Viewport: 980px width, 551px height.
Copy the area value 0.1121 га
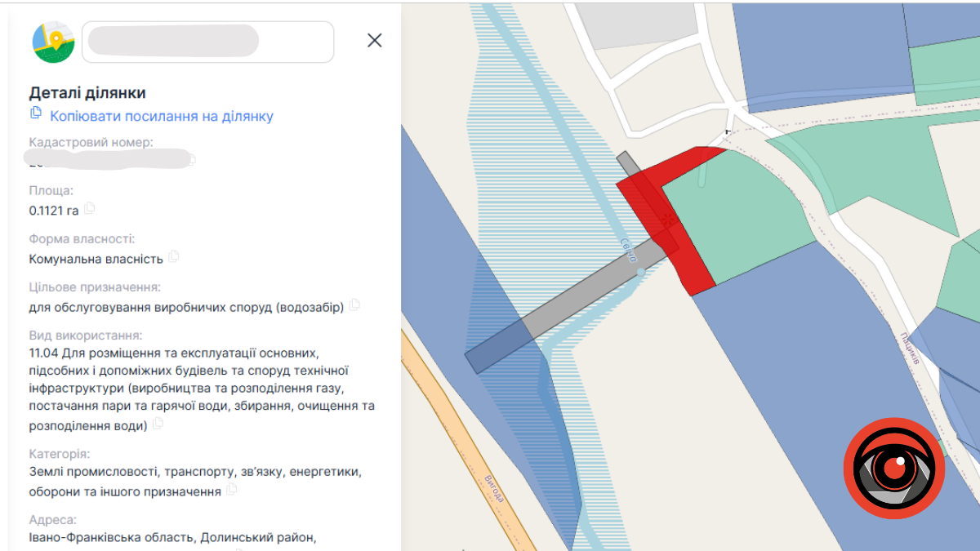click(90, 209)
